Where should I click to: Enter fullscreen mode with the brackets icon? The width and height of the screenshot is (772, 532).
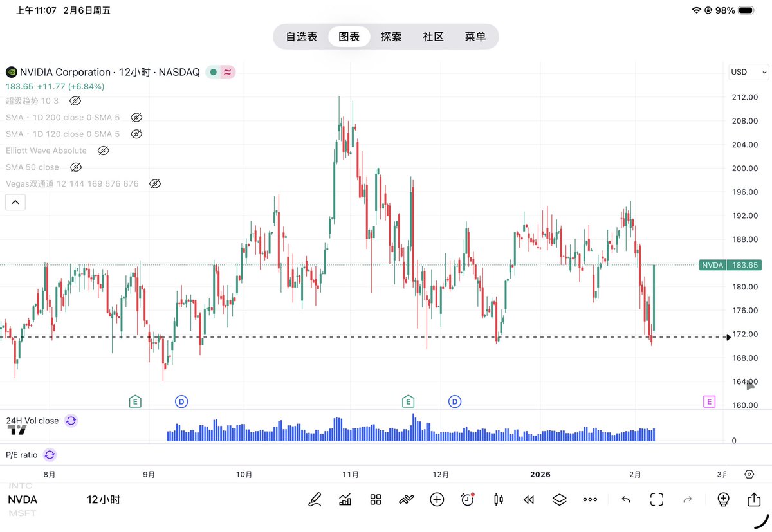tap(656, 499)
